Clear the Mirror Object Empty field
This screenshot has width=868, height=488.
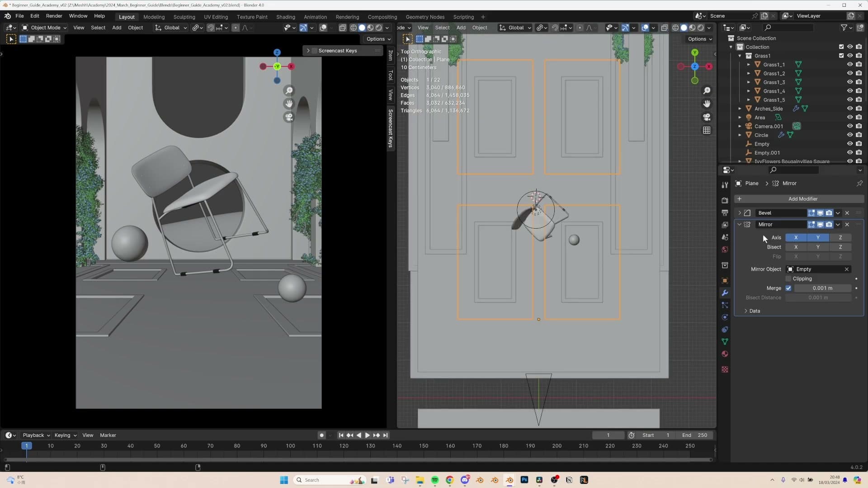coord(847,269)
